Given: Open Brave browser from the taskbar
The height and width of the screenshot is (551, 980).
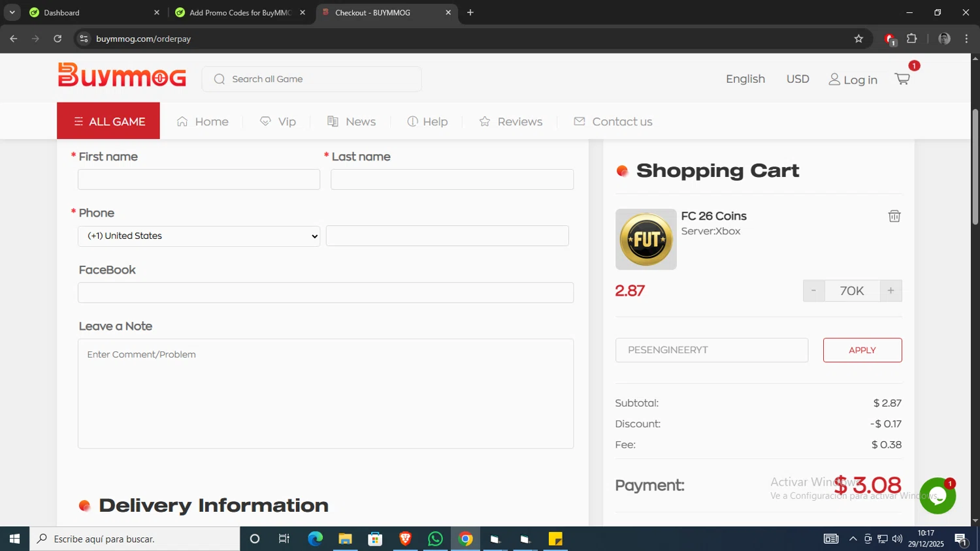Looking at the screenshot, I should coord(405,539).
